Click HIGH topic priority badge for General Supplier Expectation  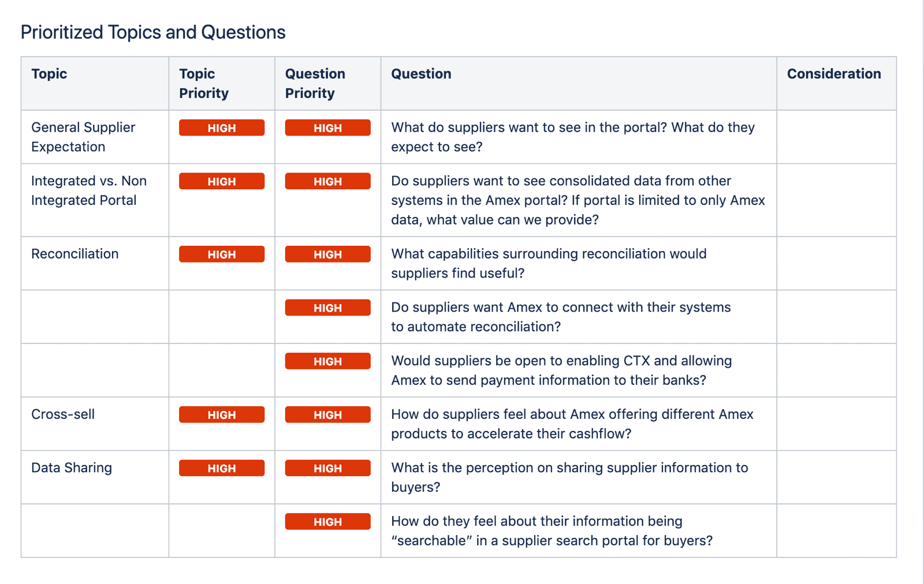(x=222, y=128)
